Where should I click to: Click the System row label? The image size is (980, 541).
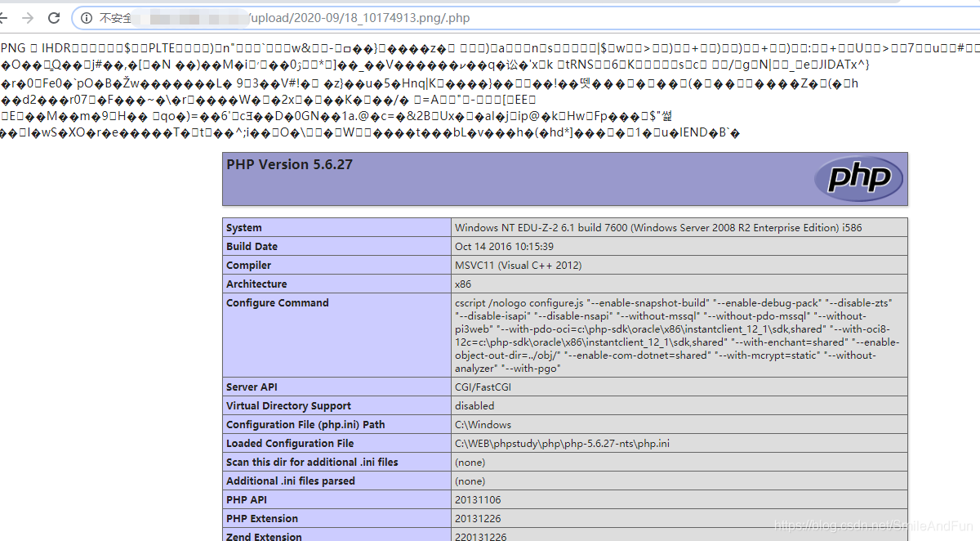pyautogui.click(x=244, y=228)
